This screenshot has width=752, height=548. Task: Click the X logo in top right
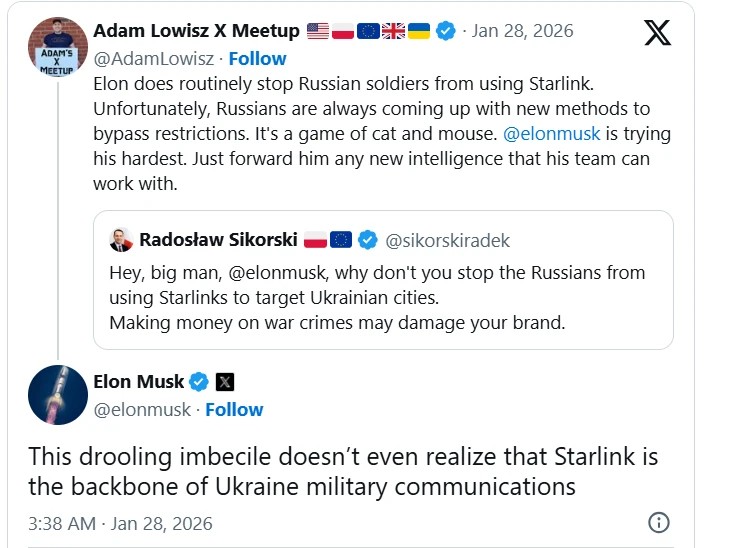(x=657, y=33)
